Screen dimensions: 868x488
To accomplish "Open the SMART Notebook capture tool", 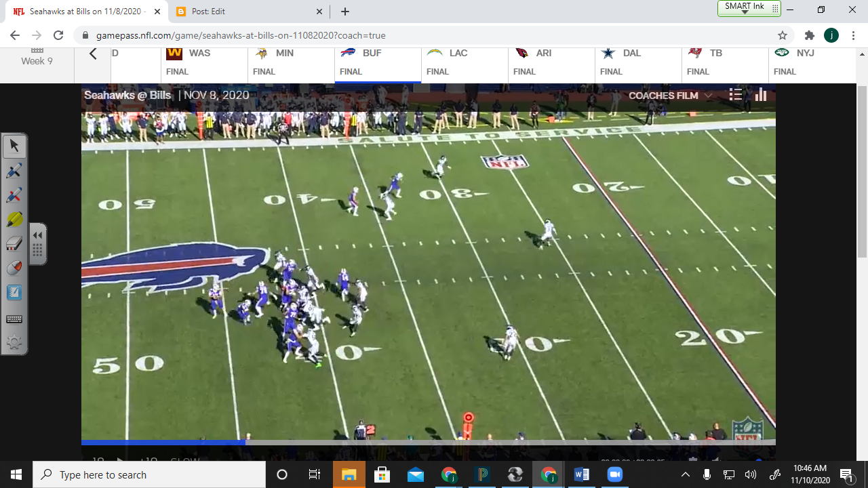I will pyautogui.click(x=14, y=293).
